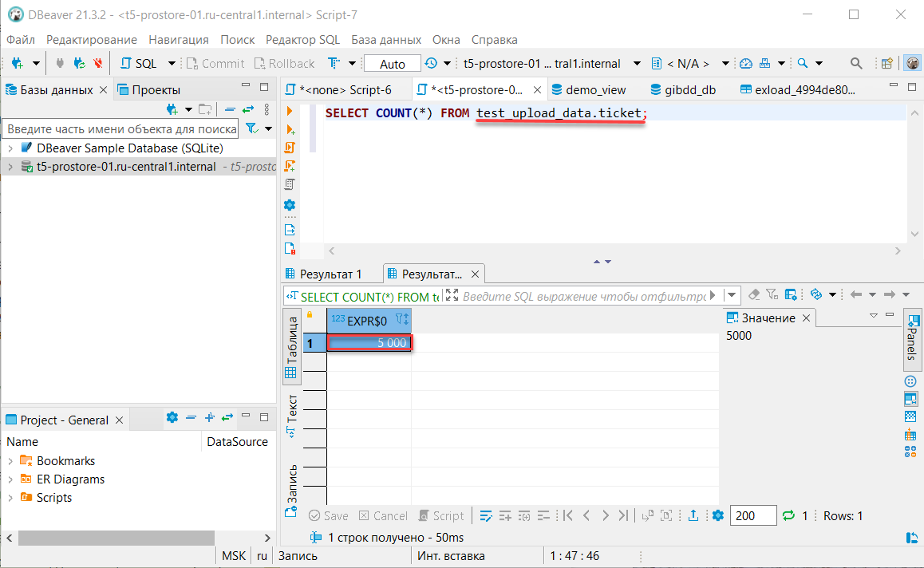The width and height of the screenshot is (924, 568).
Task: Click the project settings gear icon
Action: [172, 417]
